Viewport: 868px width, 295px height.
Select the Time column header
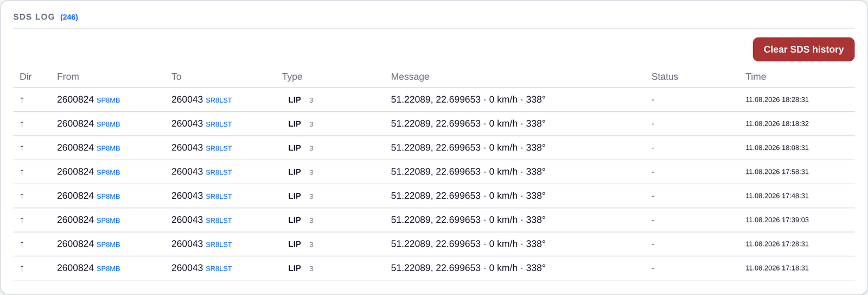(x=756, y=77)
